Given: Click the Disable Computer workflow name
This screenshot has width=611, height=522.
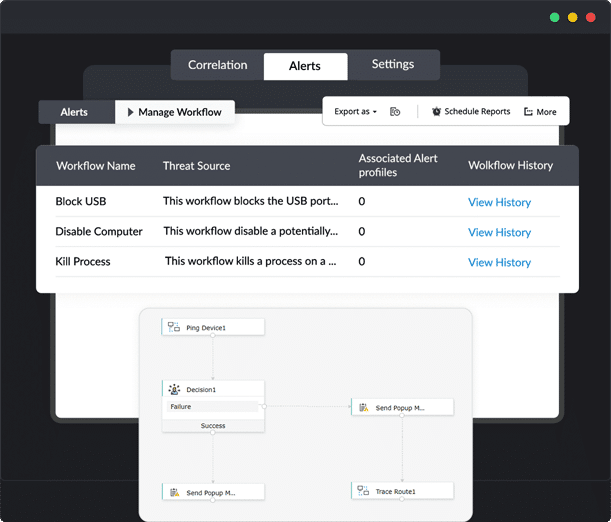Looking at the screenshot, I should [99, 231].
